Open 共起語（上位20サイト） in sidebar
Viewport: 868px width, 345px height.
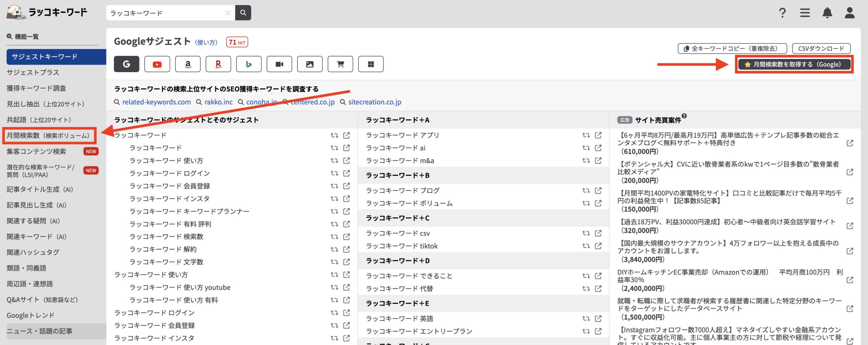39,120
